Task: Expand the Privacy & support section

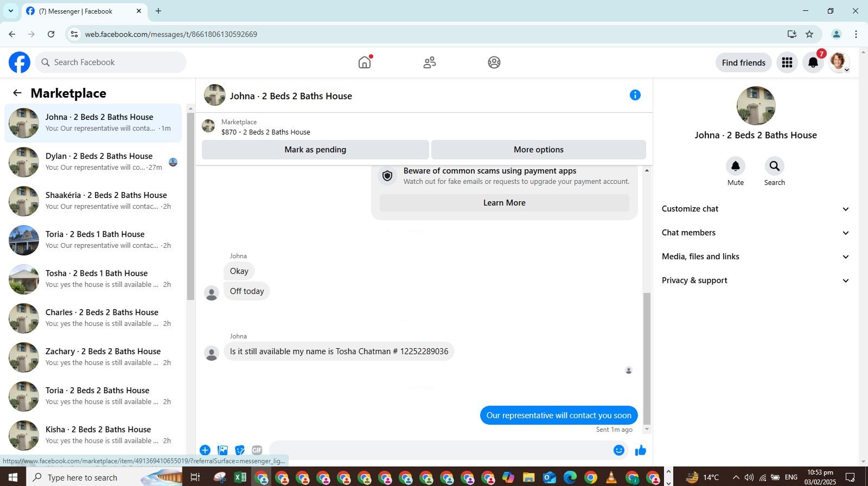Action: 755,280
